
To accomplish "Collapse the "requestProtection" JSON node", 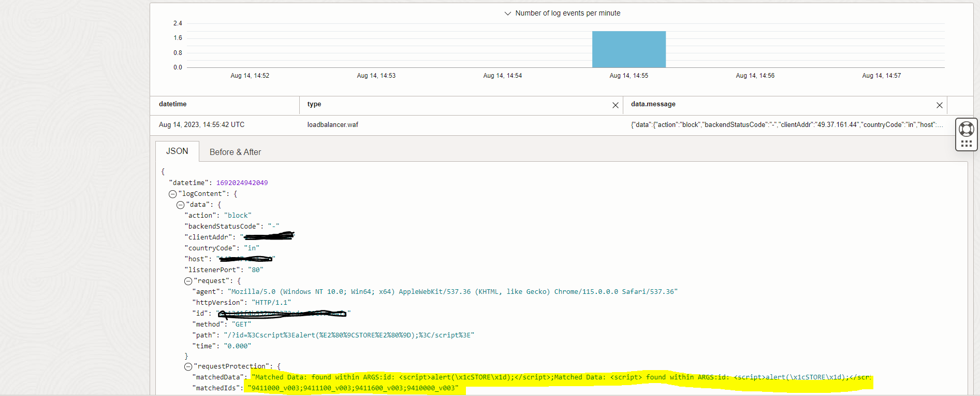I will point(188,366).
